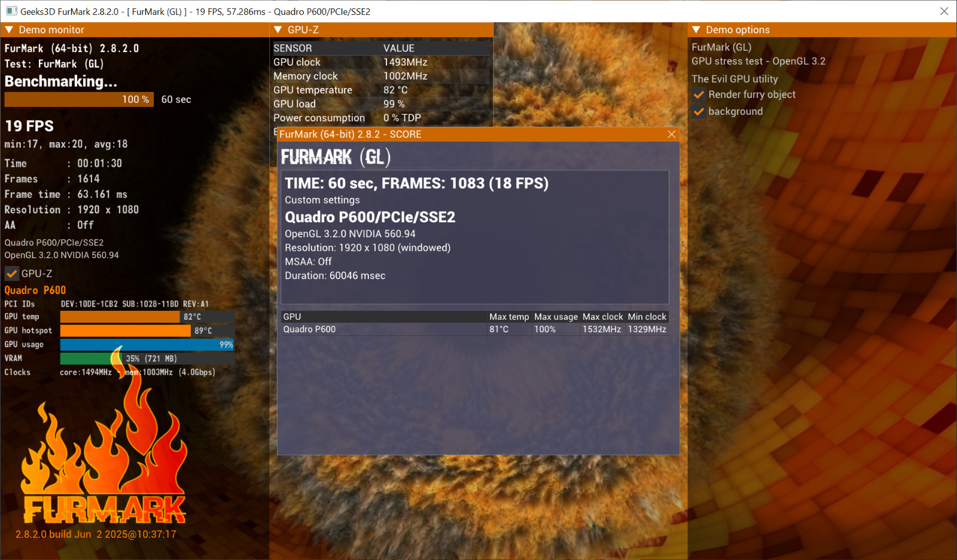Screen dimensions: 957x560
Task: Click the Min clock column header
Action: (647, 317)
